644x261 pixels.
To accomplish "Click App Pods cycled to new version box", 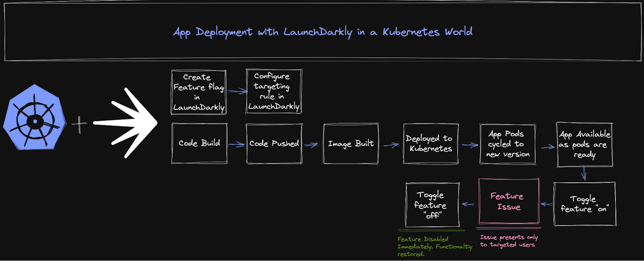I will coord(508,144).
